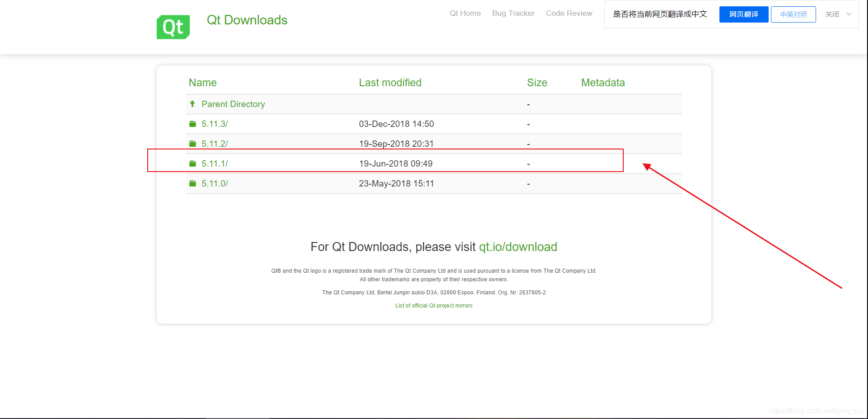Click the date 03-Dec-2018 14:50
Viewport: 868px width, 419px height.
[397, 124]
